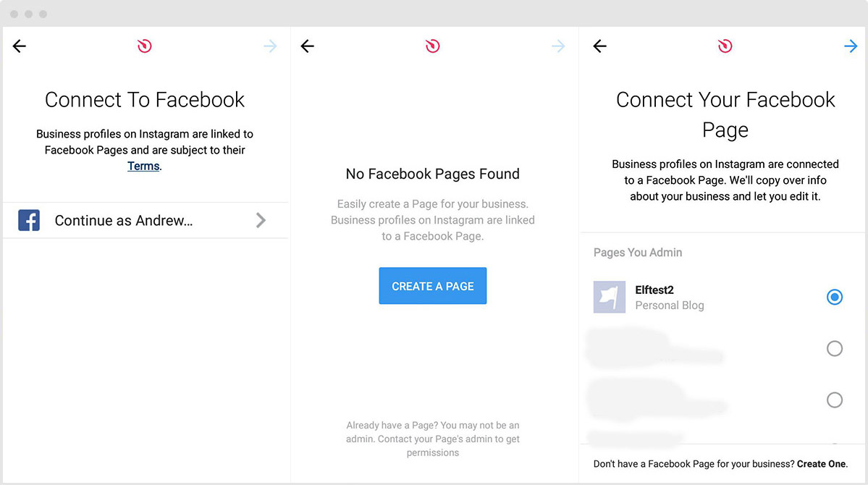Click the grayed forward arrow on the middle screen
The width and height of the screenshot is (868, 485).
point(558,46)
